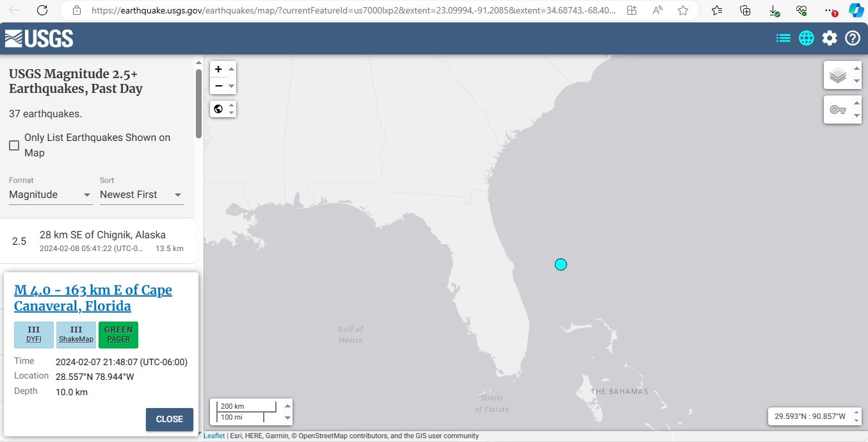868x442 pixels.
Task: Toggle arrows beside the coordinates readout
Action: 857,416
